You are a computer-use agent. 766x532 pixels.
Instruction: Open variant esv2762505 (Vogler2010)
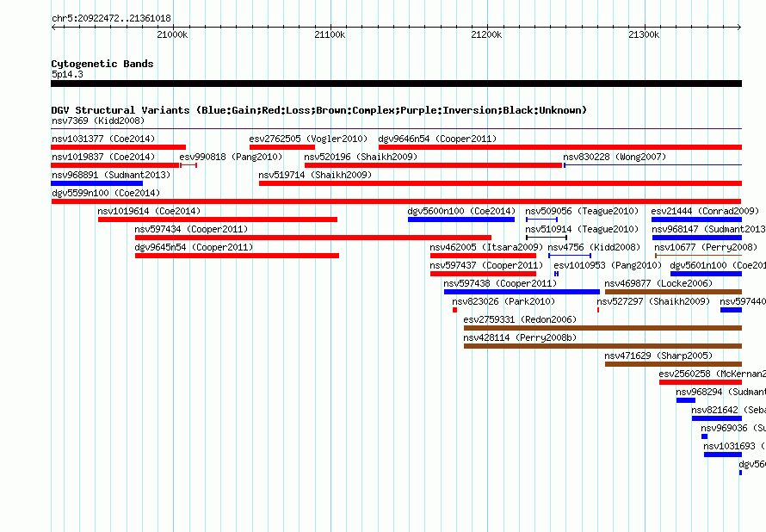click(x=308, y=139)
